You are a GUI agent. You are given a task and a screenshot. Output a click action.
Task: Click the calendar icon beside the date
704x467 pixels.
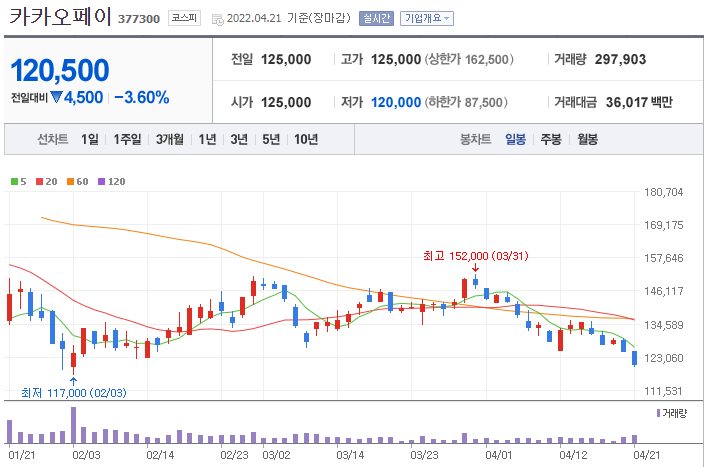pyautogui.click(x=218, y=19)
